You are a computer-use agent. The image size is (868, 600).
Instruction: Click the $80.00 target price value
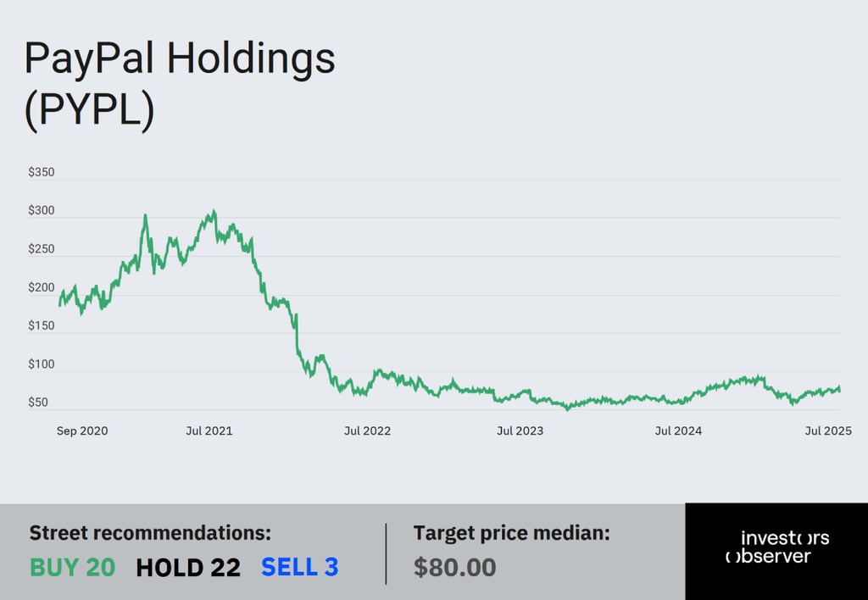click(x=454, y=567)
